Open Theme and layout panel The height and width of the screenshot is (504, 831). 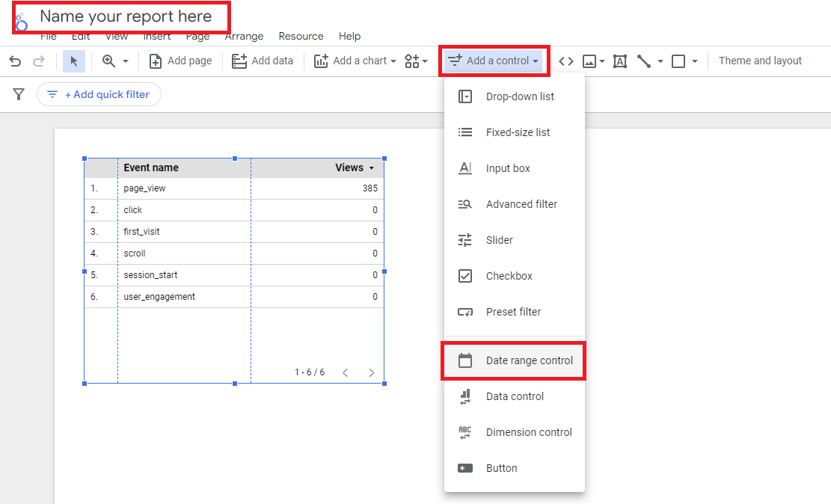pyautogui.click(x=760, y=61)
